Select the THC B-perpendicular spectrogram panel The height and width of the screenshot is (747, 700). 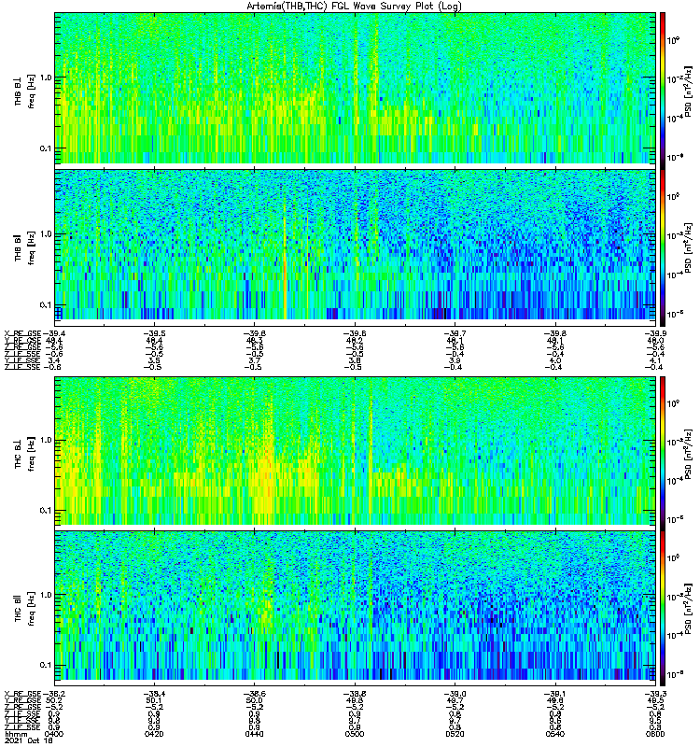pyautogui.click(x=355, y=451)
